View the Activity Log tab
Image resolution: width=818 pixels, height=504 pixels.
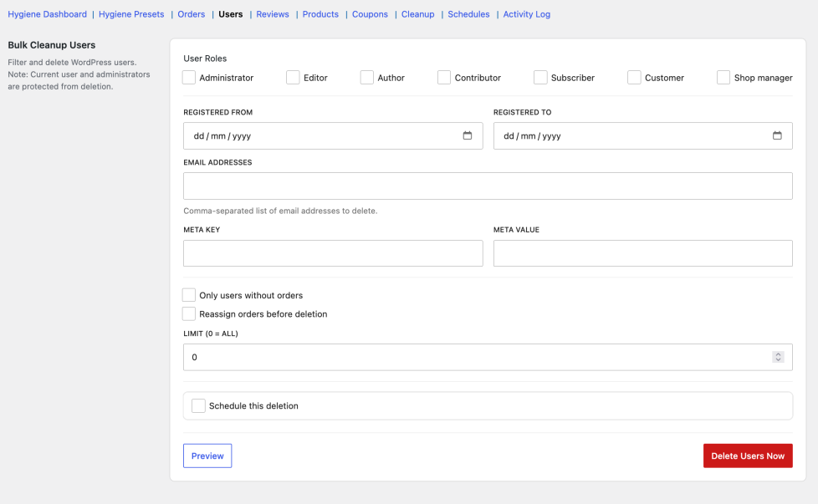click(x=526, y=14)
